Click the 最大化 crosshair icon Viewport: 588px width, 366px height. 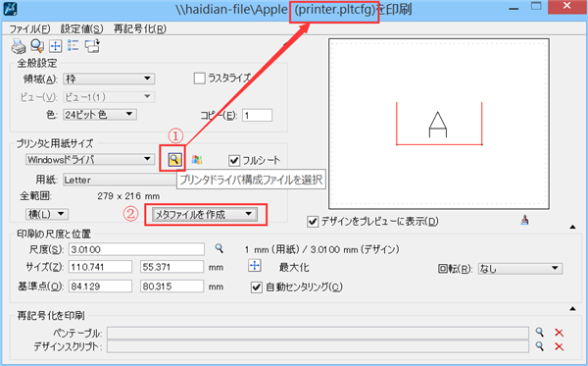(255, 266)
